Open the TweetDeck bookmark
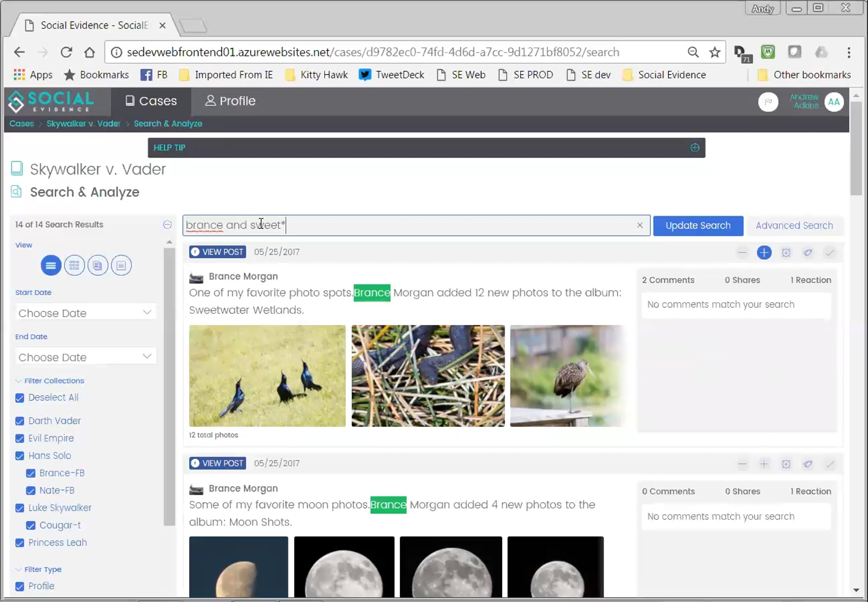Screen dimensions: 868x602 (x=391, y=75)
